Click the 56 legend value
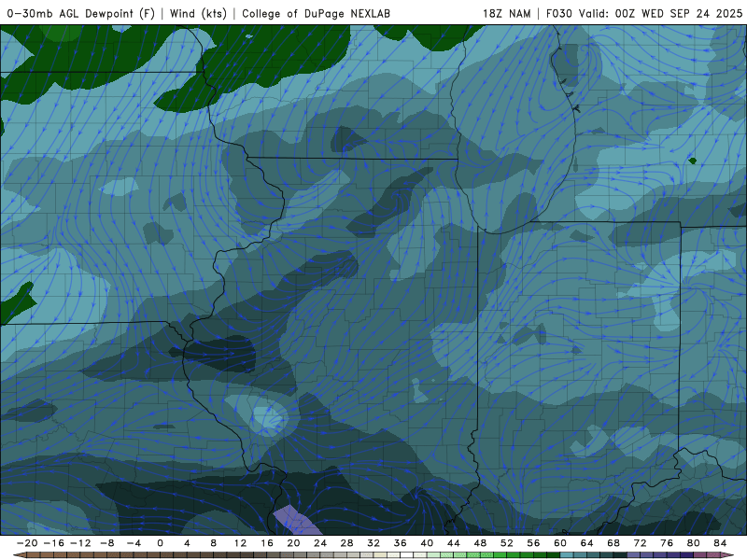This screenshot has width=747, height=560. click(533, 543)
